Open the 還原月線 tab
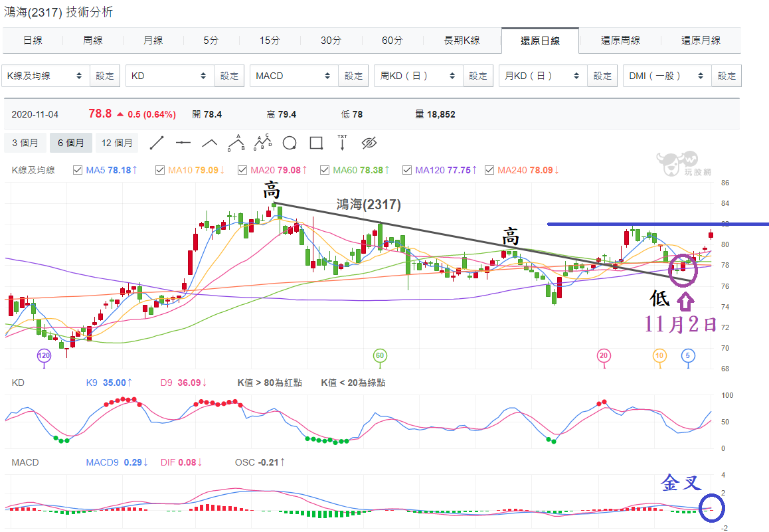769x532 pixels. coord(701,41)
